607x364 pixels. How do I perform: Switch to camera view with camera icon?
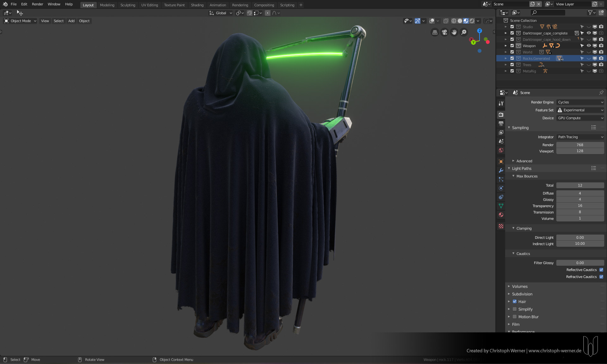(444, 32)
